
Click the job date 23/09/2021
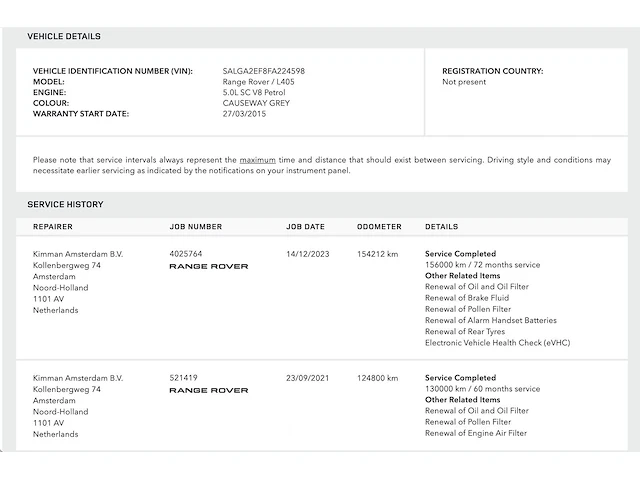tap(308, 378)
